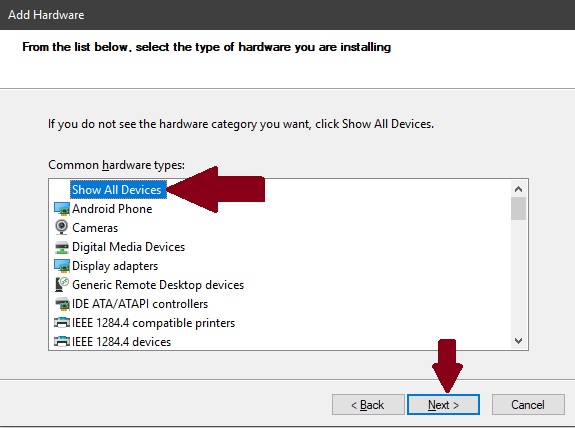Viewport: 575px width, 428px height.
Task: Select Generic Remote Desktop devices entry
Action: (158, 285)
